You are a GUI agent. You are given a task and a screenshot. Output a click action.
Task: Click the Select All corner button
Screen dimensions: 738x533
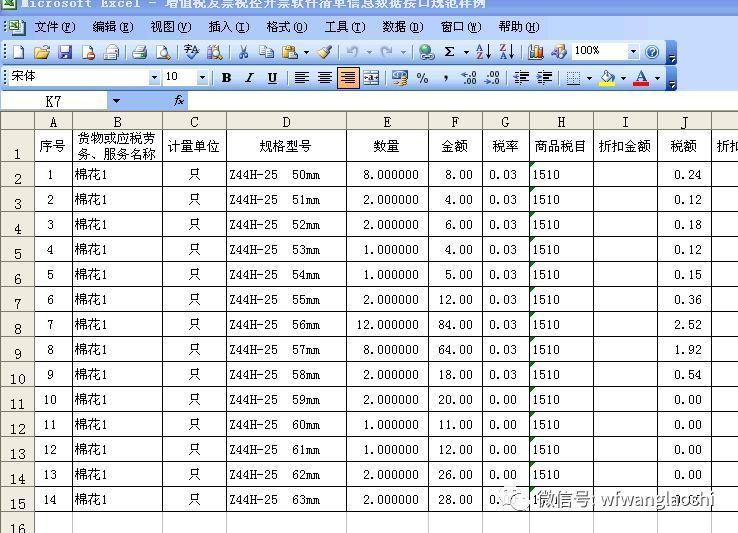(17, 121)
